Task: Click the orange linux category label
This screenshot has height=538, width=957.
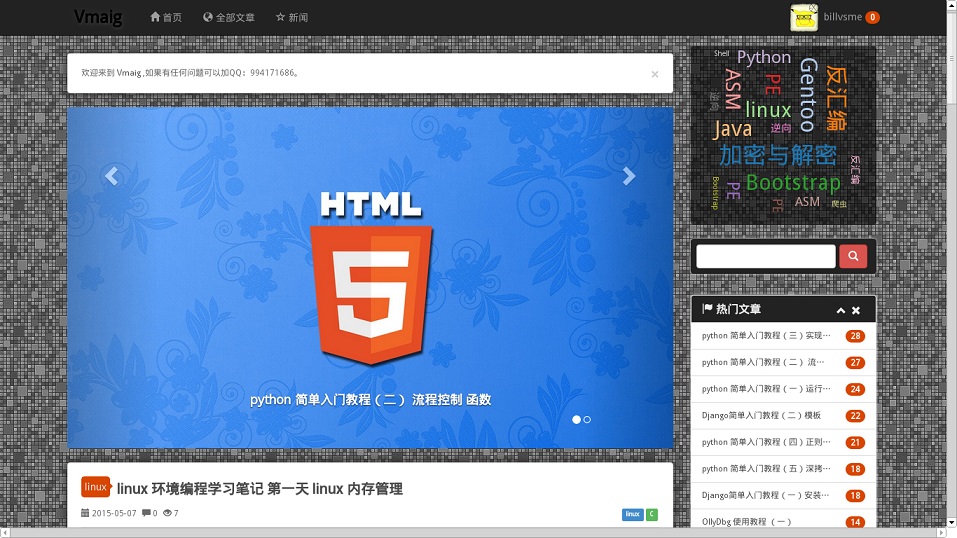Action: pyautogui.click(x=96, y=487)
